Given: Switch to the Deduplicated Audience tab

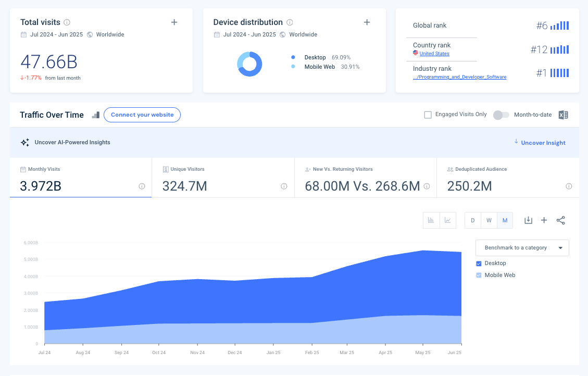Looking at the screenshot, I should tap(508, 178).
